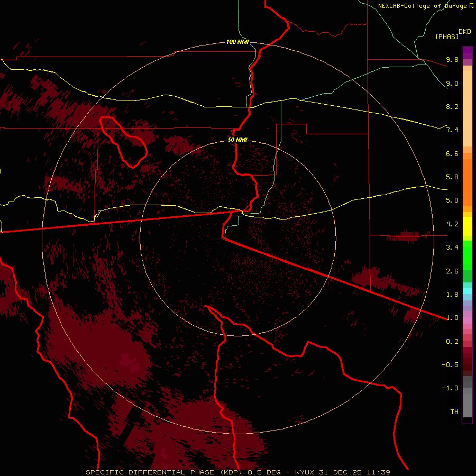Screen dimensions: 476x476
Task: Select the -1.3 value on the scale
Action: pos(450,388)
